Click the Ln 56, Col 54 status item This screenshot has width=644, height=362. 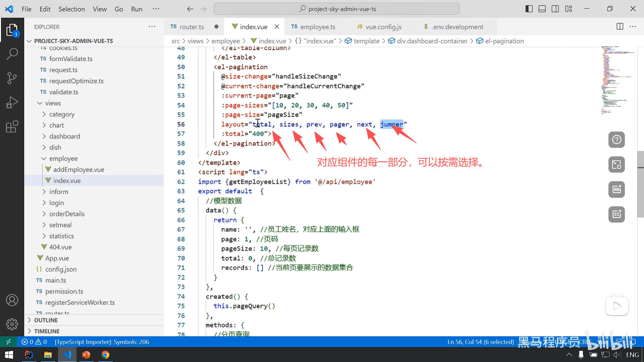pos(480,342)
